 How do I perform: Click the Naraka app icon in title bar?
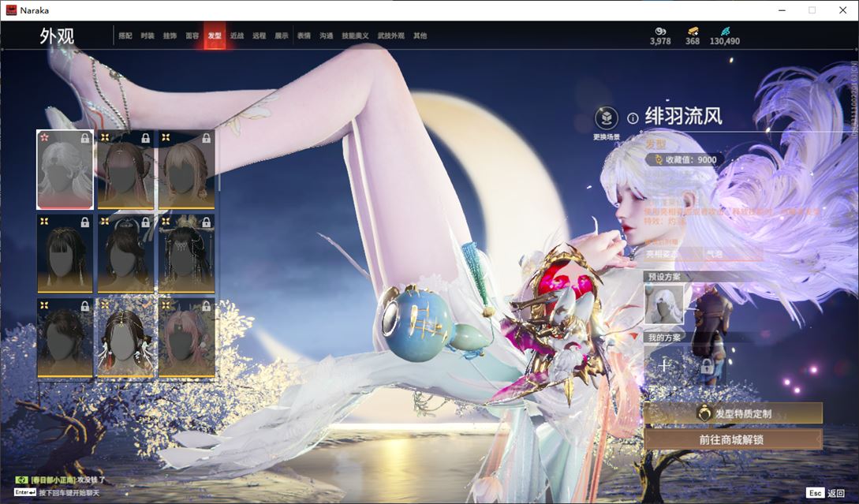11,10
